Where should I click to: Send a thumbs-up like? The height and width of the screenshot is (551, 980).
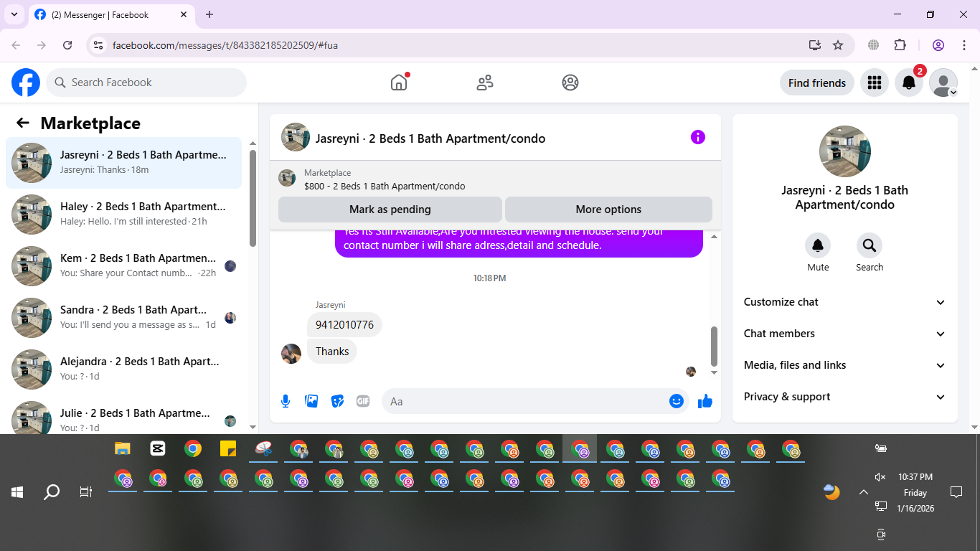tap(705, 401)
